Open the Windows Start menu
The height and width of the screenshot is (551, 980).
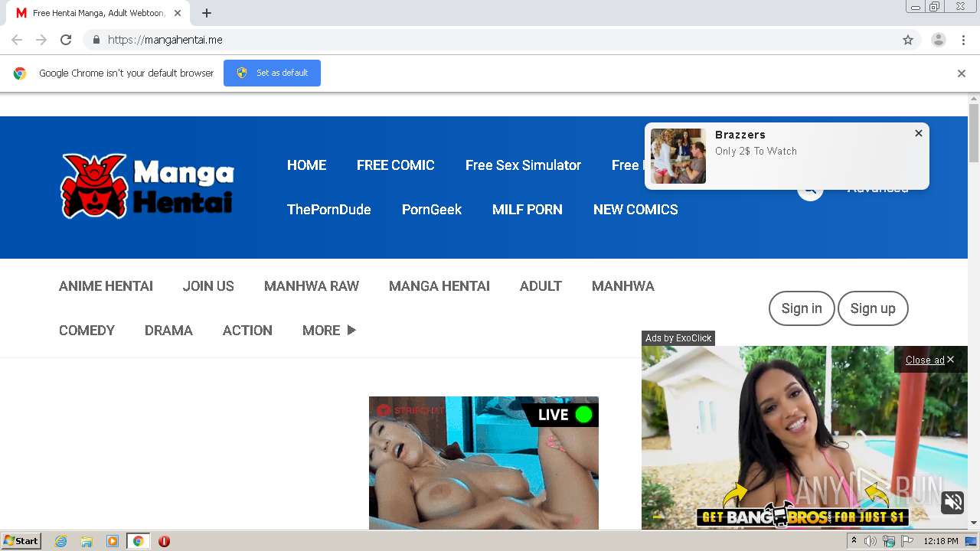21,541
